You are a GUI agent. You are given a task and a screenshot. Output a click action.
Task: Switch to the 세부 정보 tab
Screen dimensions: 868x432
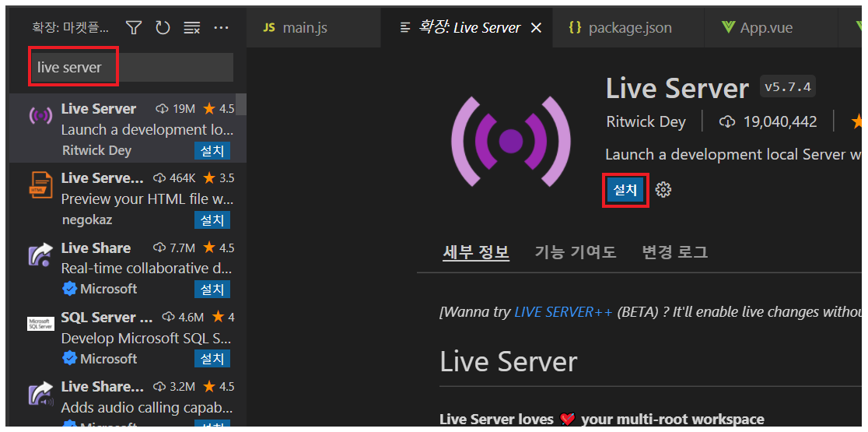pyautogui.click(x=476, y=252)
